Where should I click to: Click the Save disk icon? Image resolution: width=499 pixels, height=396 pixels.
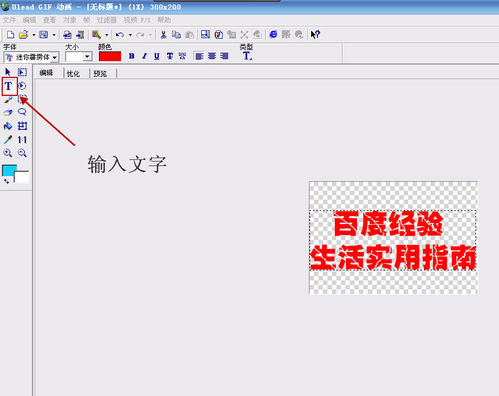(x=44, y=34)
